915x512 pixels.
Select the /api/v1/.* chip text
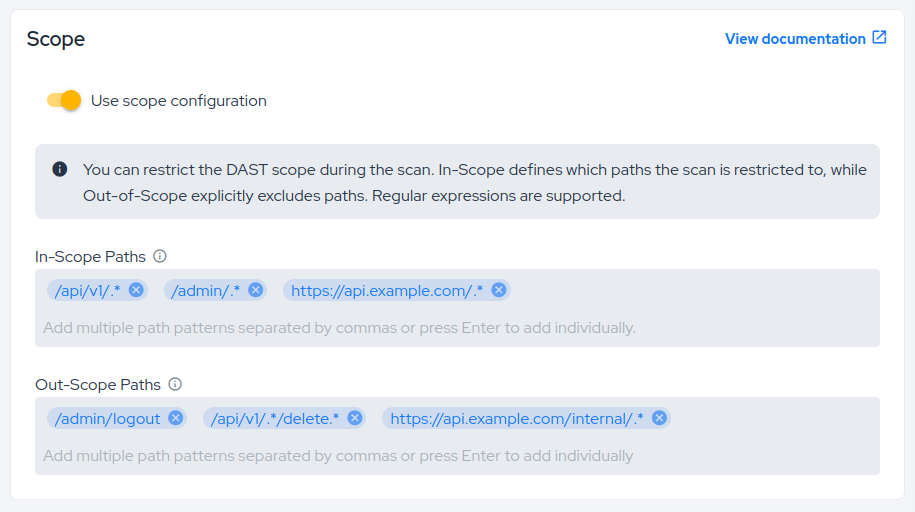click(88, 291)
